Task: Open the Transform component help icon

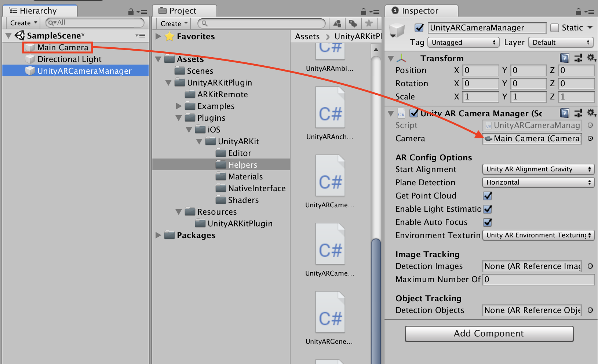Action: pyautogui.click(x=564, y=58)
